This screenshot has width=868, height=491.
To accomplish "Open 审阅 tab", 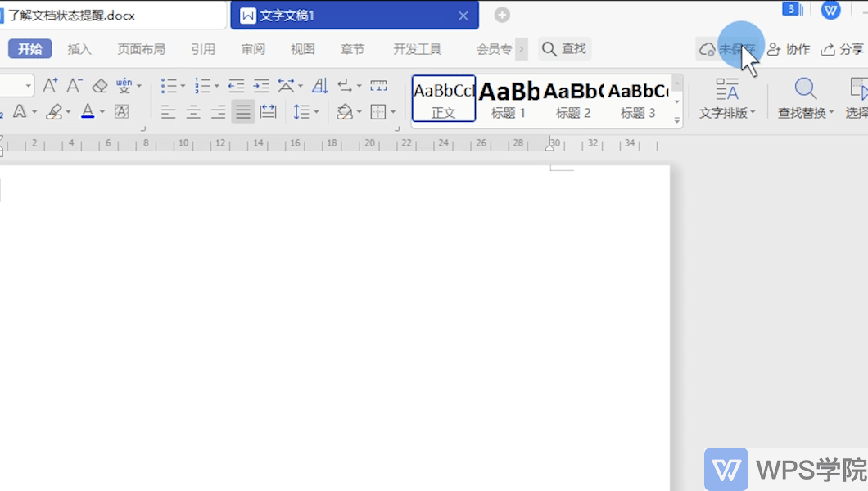I will point(253,49).
